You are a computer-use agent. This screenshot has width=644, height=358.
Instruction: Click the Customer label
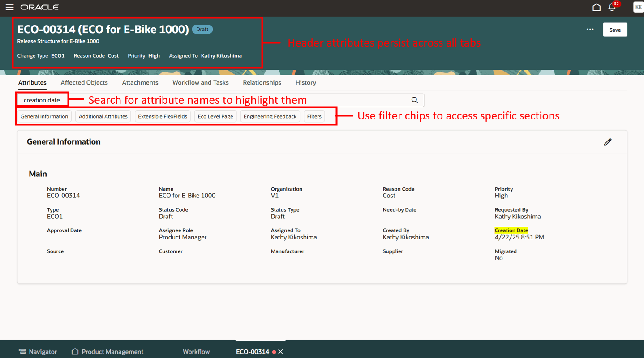click(x=171, y=251)
